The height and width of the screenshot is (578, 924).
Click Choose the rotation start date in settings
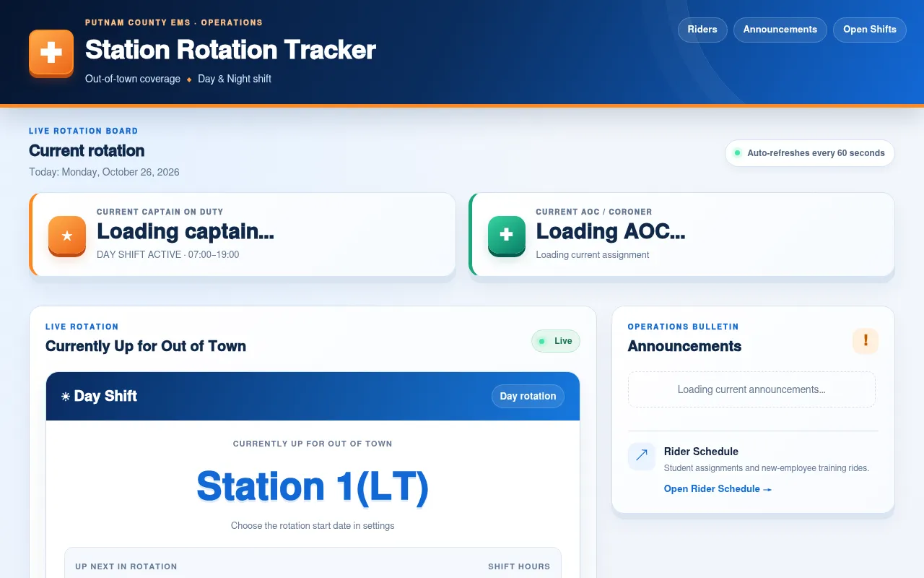tap(313, 526)
